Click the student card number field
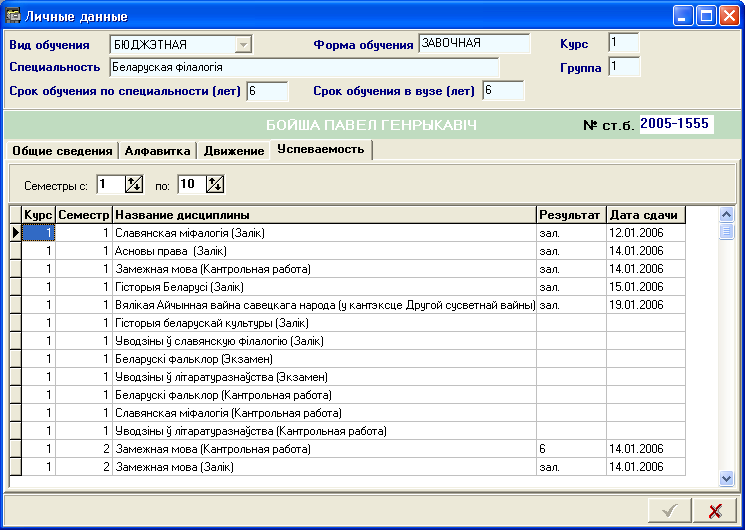Image resolution: width=745 pixels, height=530 pixels. [x=676, y=124]
